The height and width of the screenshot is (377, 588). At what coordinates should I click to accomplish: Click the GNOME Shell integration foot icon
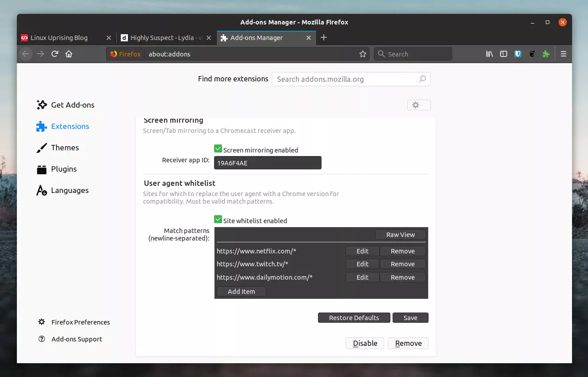[532, 54]
